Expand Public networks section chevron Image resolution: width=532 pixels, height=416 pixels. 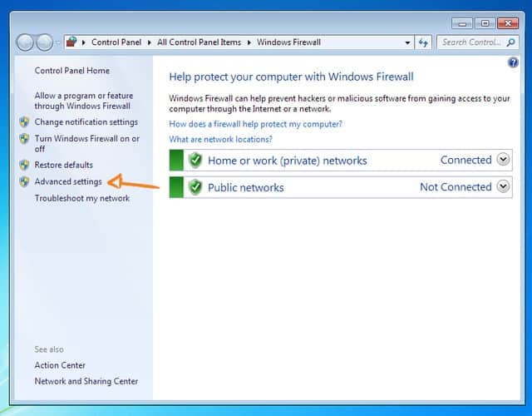(503, 186)
